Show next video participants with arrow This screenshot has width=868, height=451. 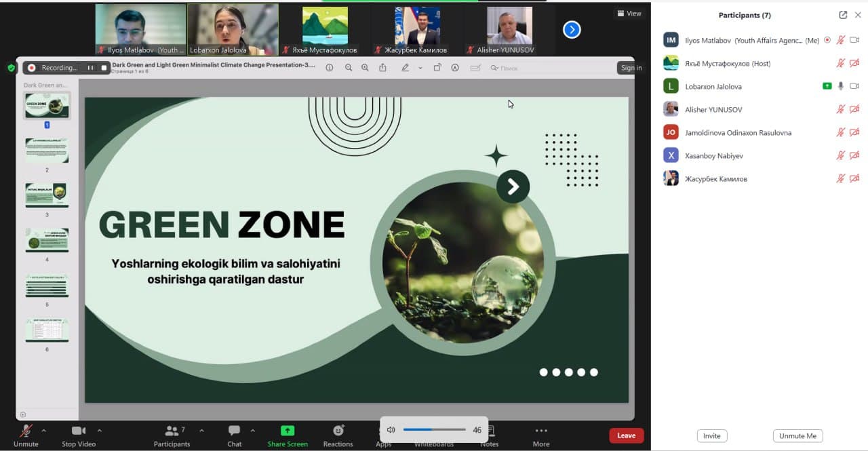572,30
